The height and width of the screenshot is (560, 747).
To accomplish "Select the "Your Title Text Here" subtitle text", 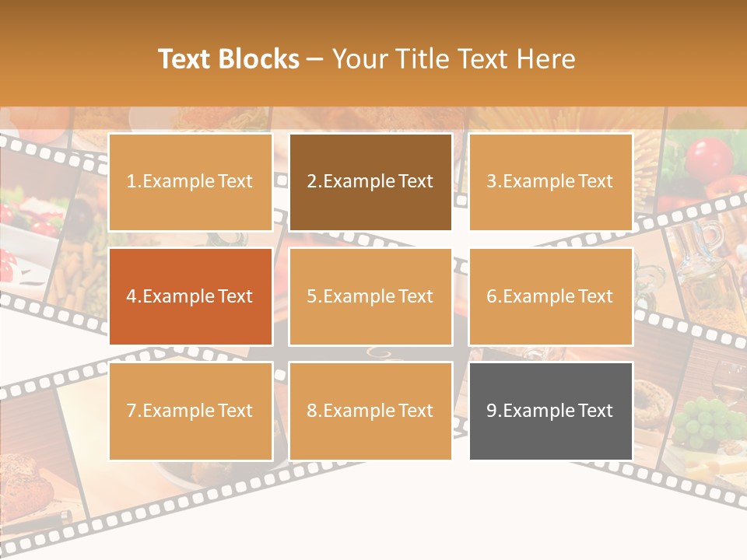I will tap(454, 59).
